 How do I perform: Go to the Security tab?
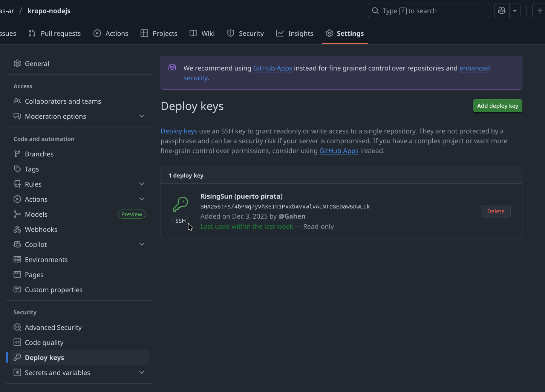point(245,33)
